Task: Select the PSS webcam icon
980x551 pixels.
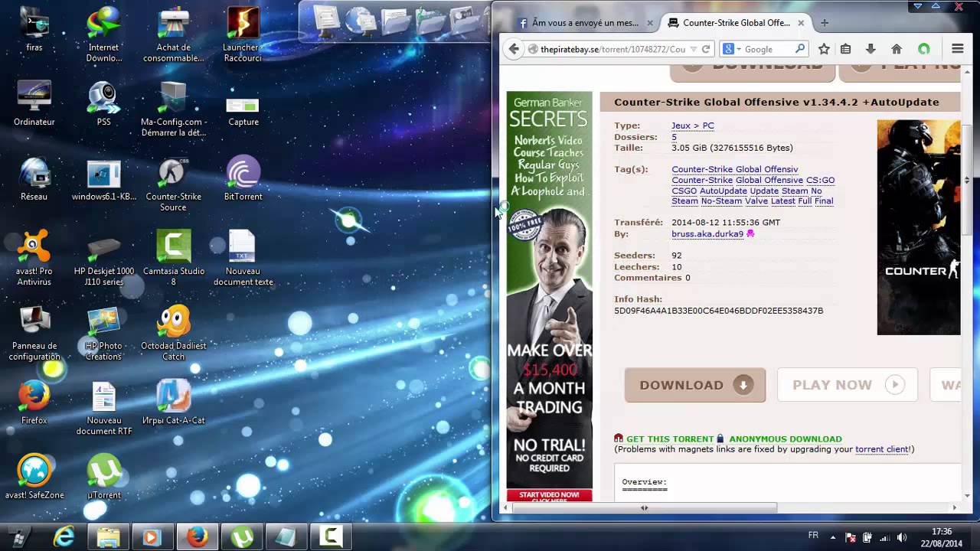Action: pos(103,103)
